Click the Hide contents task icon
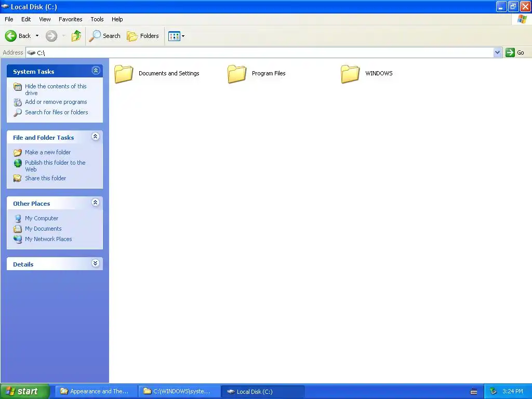Screen dimensions: 532x399 [x=18, y=87]
